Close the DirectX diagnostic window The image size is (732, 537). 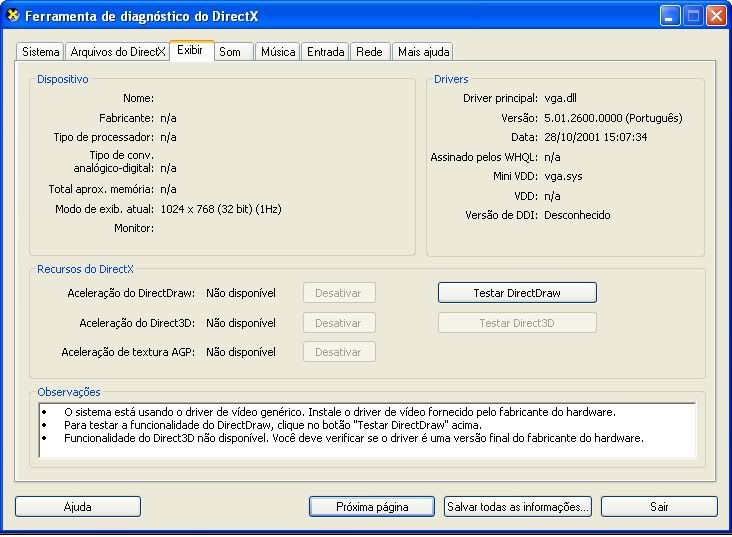point(715,16)
